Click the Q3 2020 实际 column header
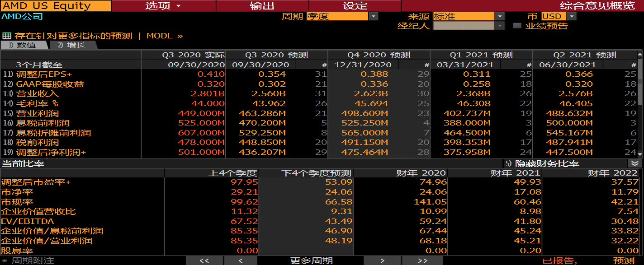644x265 pixels. (x=194, y=55)
